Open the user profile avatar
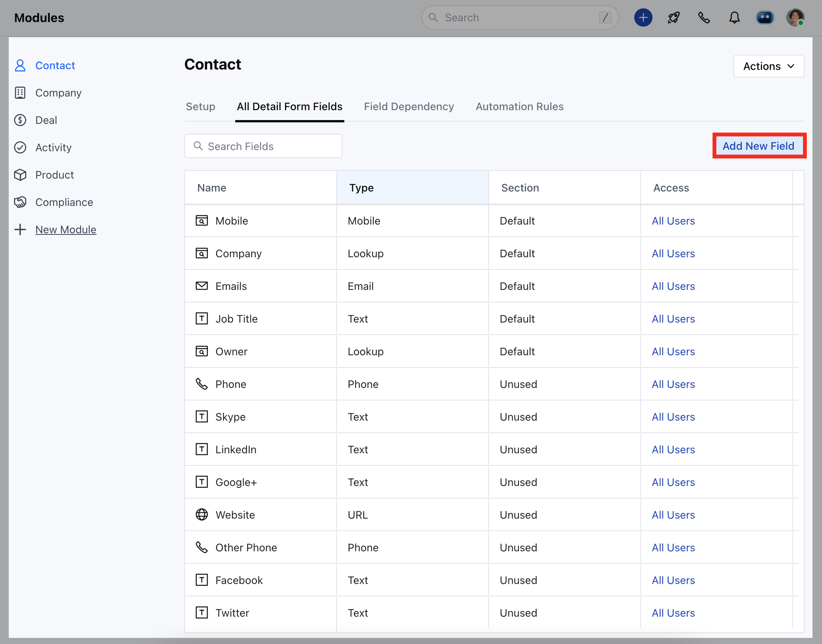 795,18
